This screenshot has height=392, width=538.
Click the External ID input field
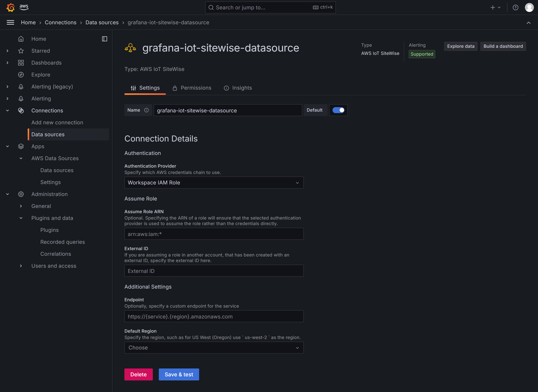[x=214, y=271]
